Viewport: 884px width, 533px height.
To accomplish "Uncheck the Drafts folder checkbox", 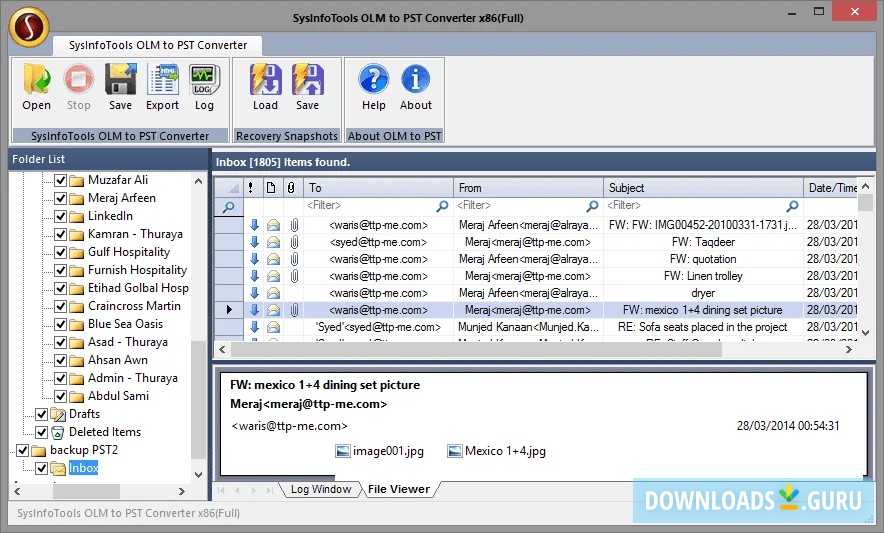I will (41, 415).
